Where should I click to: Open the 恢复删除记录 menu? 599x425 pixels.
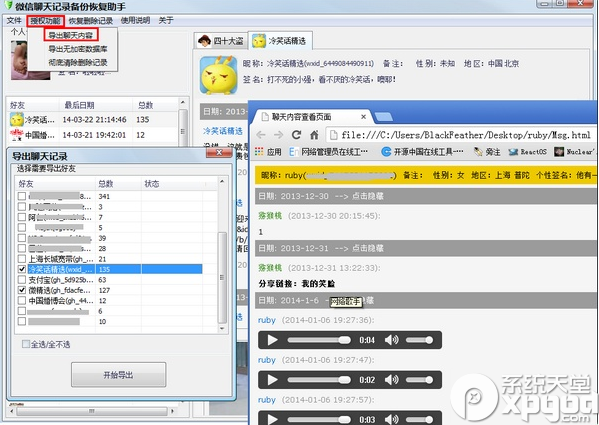click(91, 21)
